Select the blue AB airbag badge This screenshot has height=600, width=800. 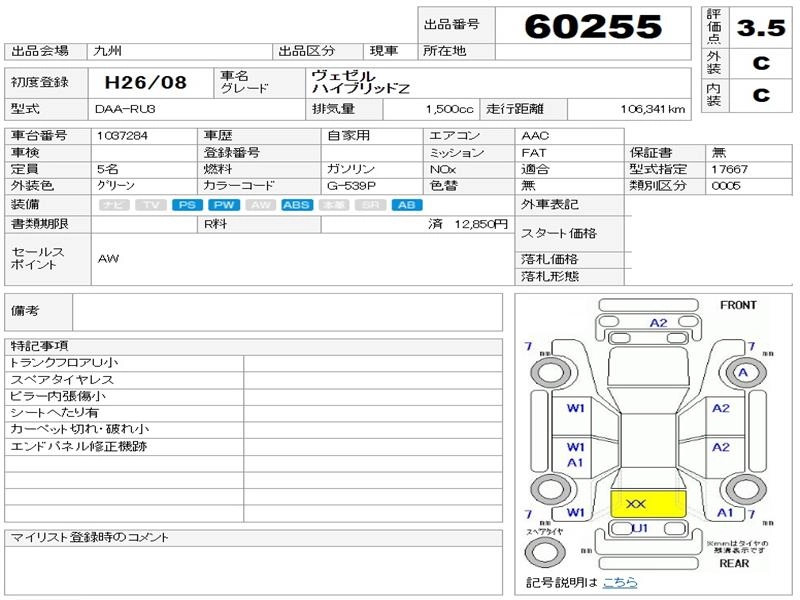coord(407,205)
